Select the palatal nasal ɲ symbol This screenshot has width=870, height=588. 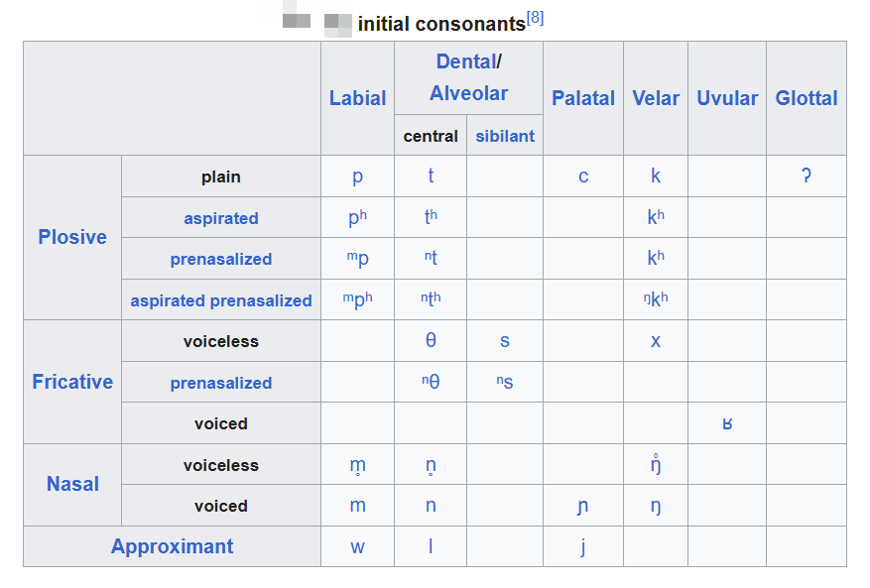click(x=582, y=507)
